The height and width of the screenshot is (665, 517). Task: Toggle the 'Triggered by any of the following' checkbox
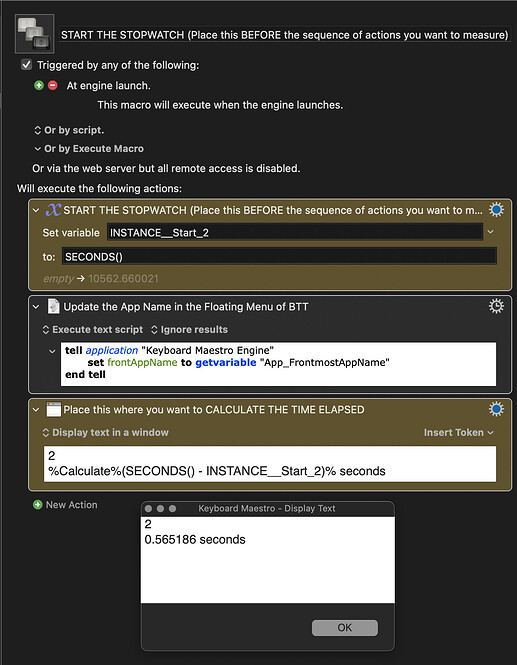(26, 65)
